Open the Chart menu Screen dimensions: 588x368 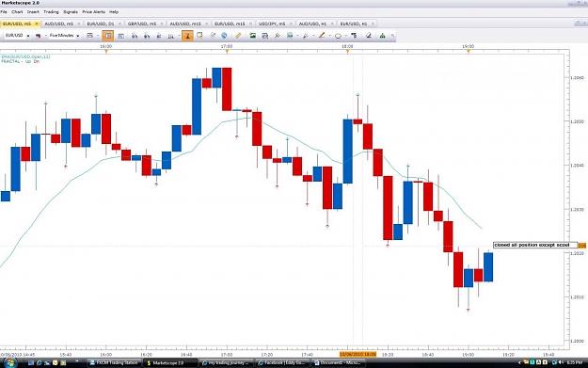[x=17, y=12]
